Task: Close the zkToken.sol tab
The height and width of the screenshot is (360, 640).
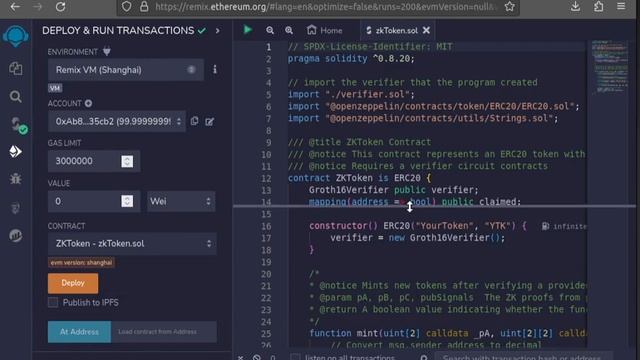Action: click(426, 30)
